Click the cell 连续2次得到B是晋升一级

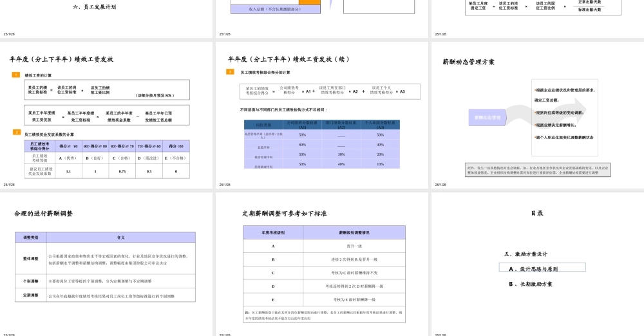coord(354,259)
